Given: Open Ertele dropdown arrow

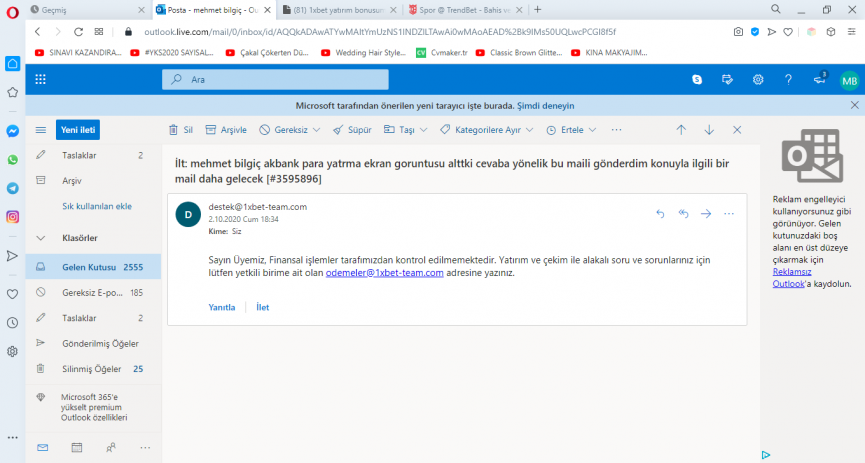Looking at the screenshot, I should [x=592, y=130].
